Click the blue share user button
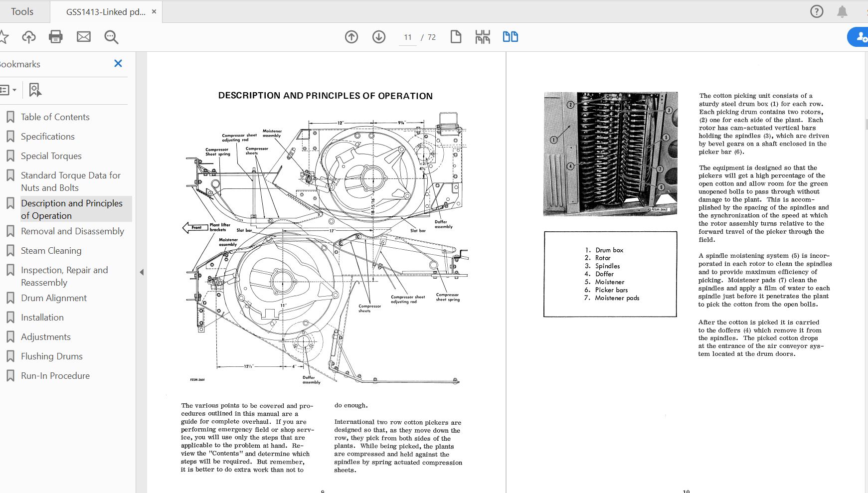The image size is (868, 493). point(859,37)
